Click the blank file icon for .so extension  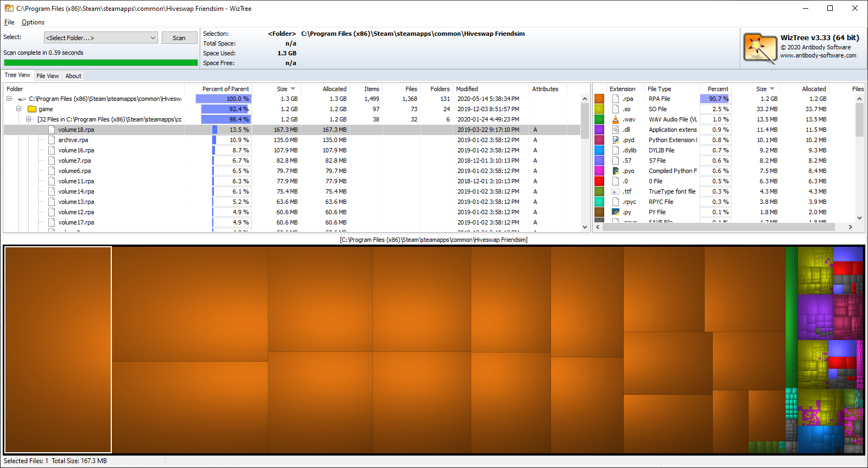[x=616, y=109]
